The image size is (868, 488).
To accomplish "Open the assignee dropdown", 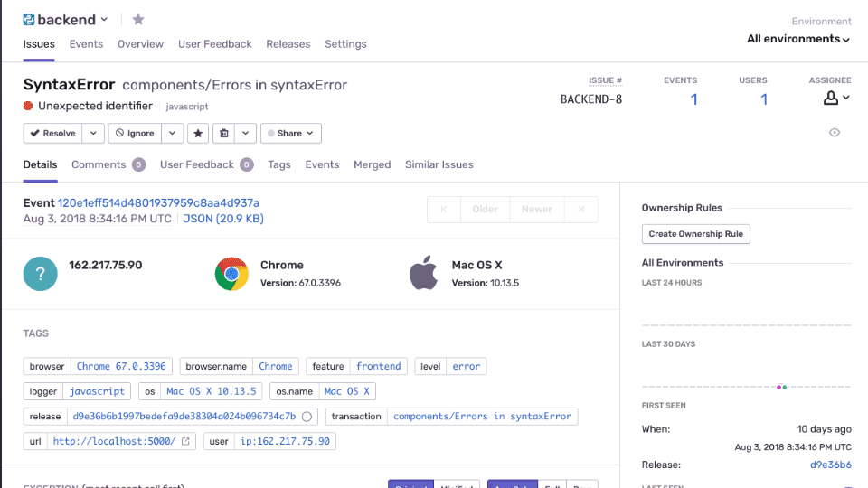I will (835, 98).
